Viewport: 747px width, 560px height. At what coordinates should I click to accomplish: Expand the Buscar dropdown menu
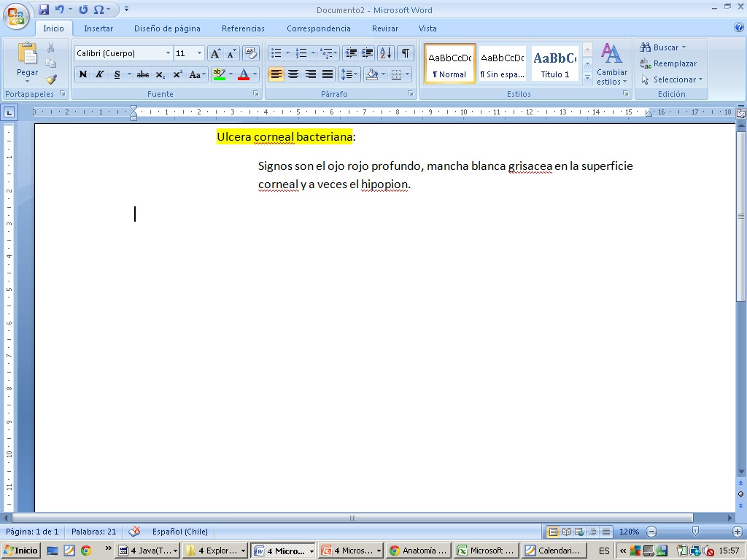[684, 47]
